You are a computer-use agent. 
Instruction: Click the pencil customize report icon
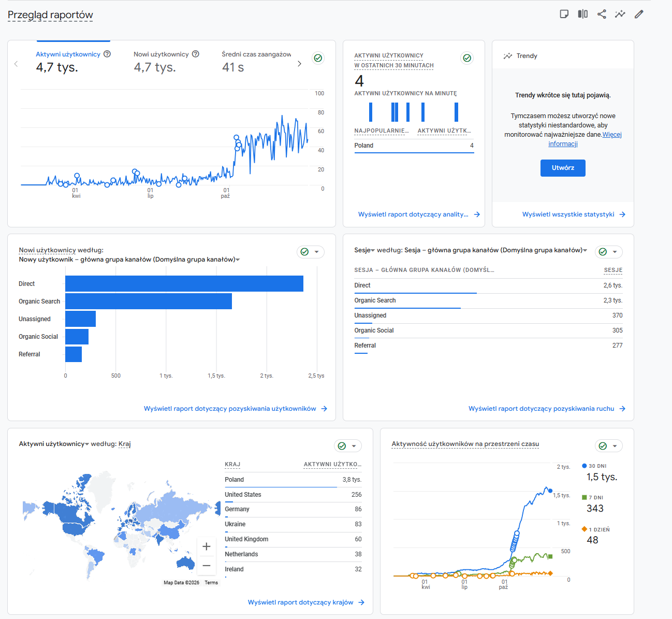(x=639, y=14)
